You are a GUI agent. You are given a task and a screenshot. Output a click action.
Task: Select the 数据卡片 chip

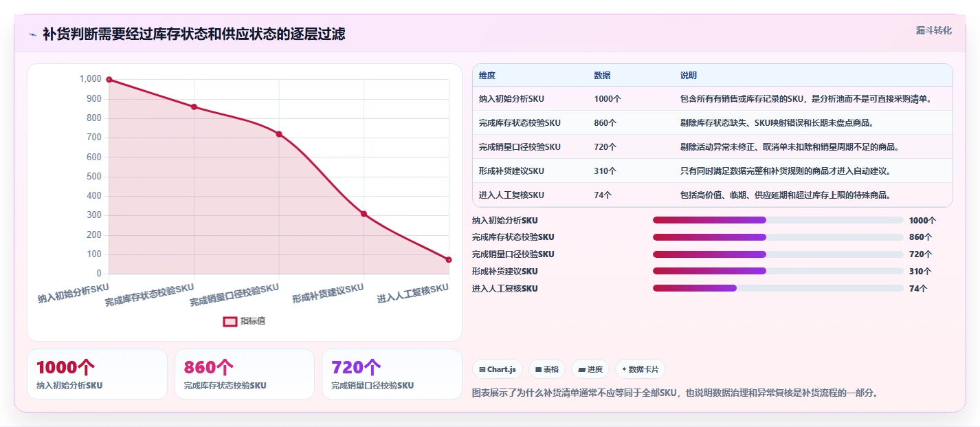pyautogui.click(x=640, y=369)
